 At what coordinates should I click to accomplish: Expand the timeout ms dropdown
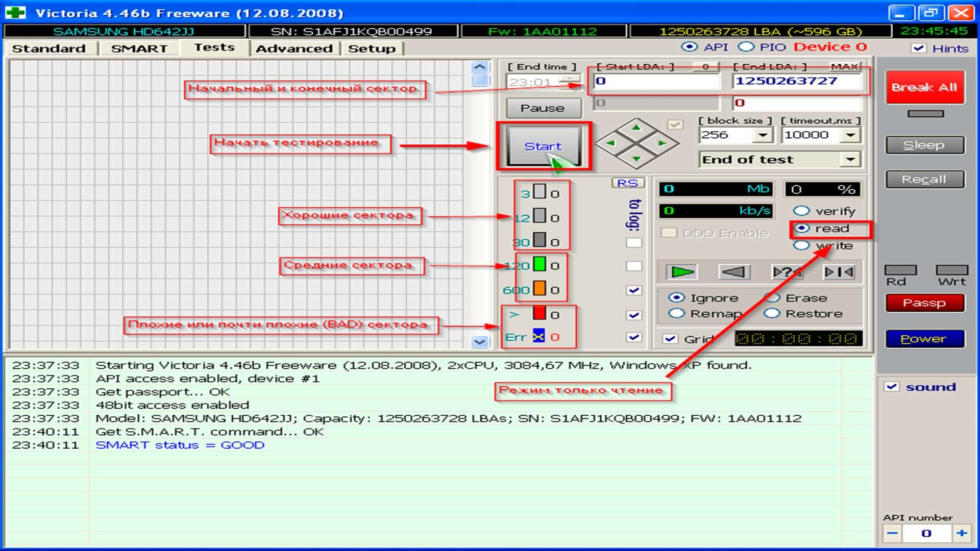[850, 135]
